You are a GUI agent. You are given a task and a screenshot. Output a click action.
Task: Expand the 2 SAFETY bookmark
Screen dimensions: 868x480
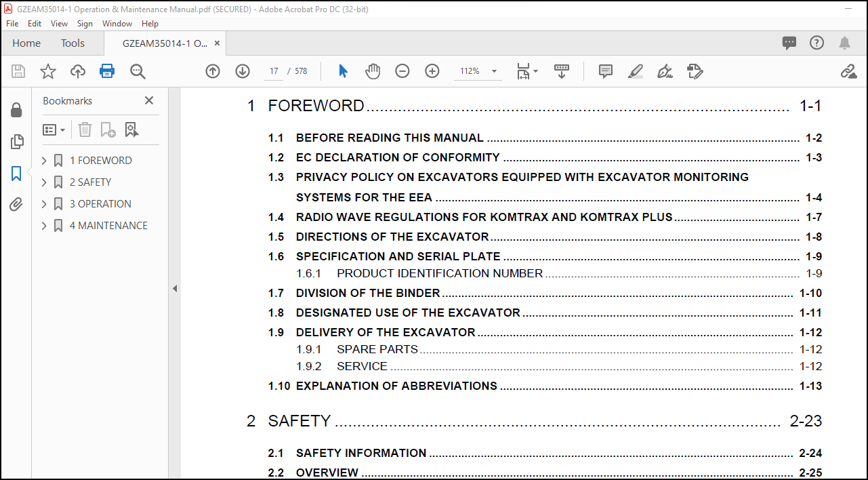coord(44,182)
